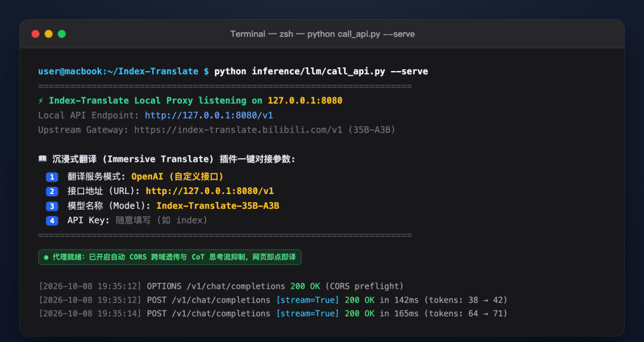Click the value 'OpenAI (自定义接口)'
Image resolution: width=644 pixels, height=342 pixels.
click(x=177, y=177)
